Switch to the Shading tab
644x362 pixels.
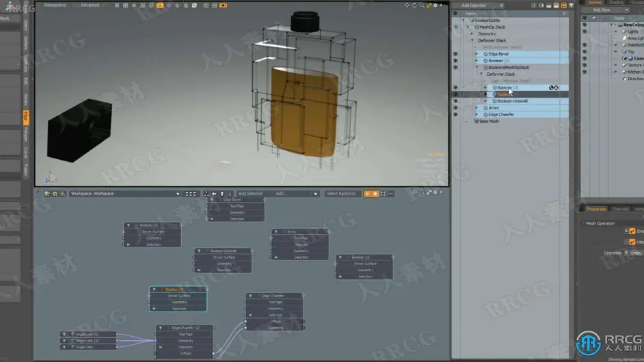click(616, 3)
